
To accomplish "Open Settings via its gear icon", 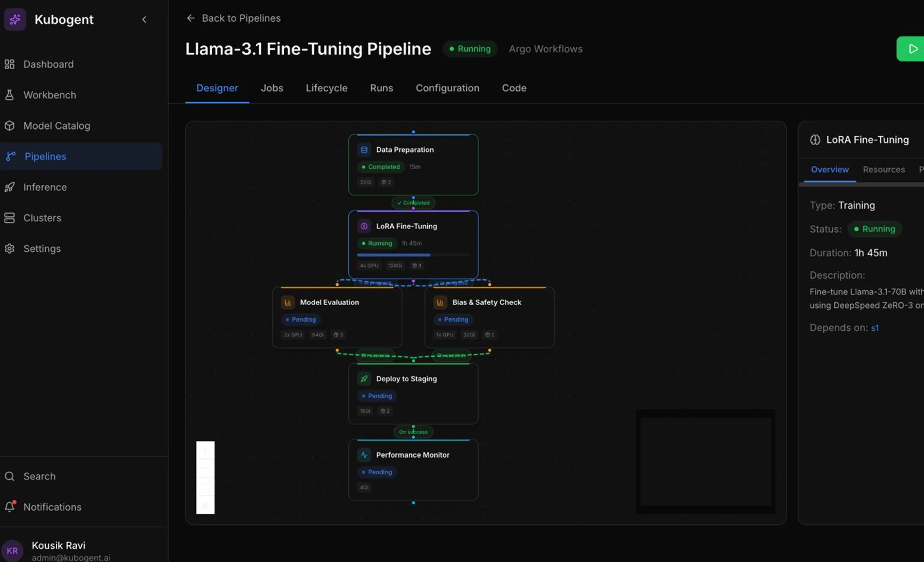I will click(x=10, y=248).
